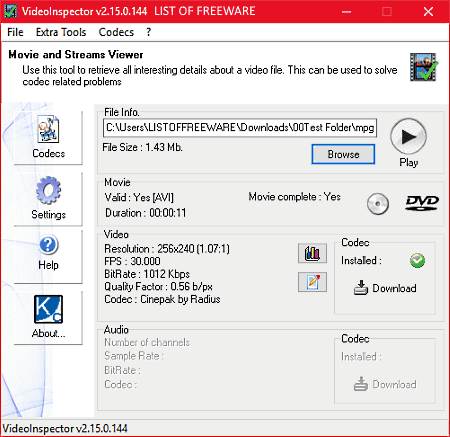
Task: Select the Duration 00:00:11 text
Action: click(x=146, y=213)
